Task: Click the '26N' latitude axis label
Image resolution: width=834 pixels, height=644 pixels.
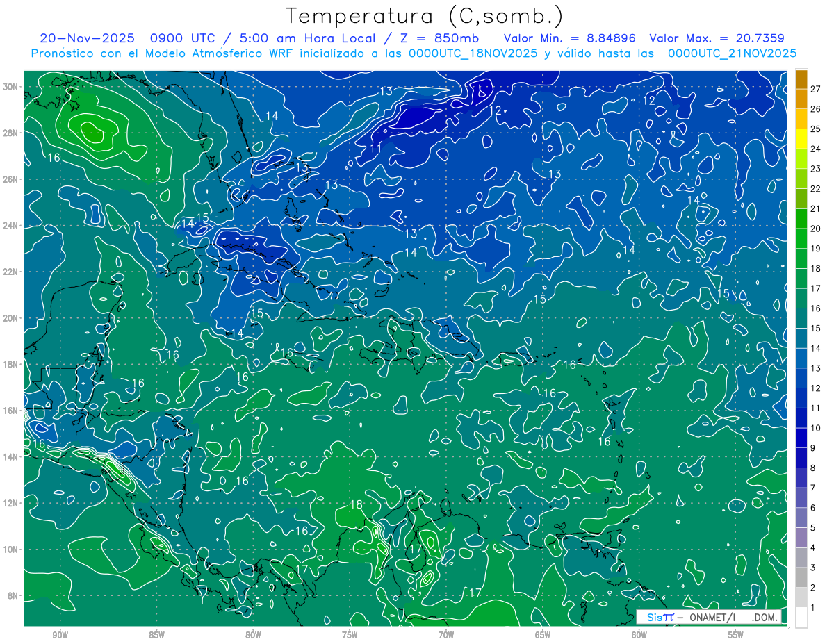Action: (10, 179)
